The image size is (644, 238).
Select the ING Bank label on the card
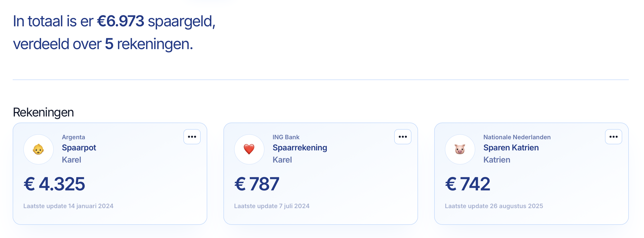coord(286,137)
